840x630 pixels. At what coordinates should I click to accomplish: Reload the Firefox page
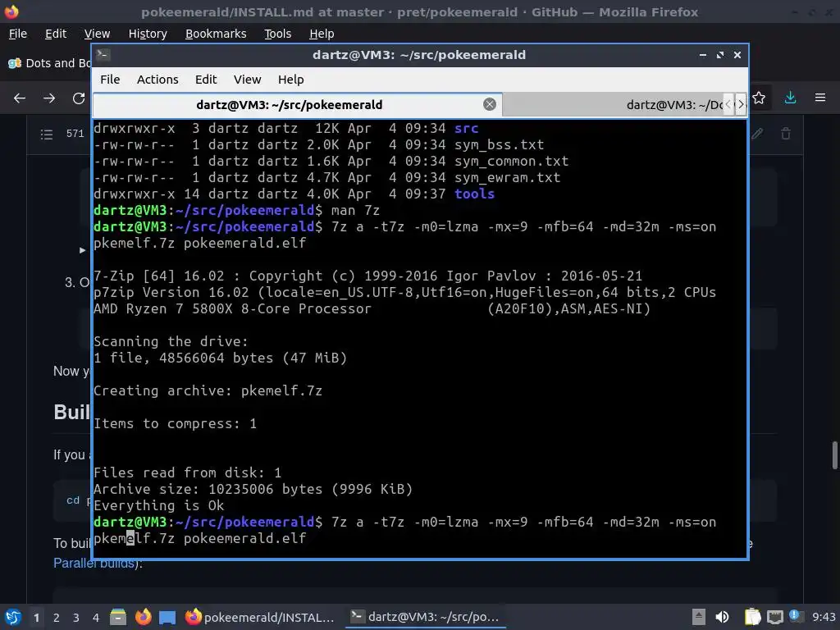(79, 98)
